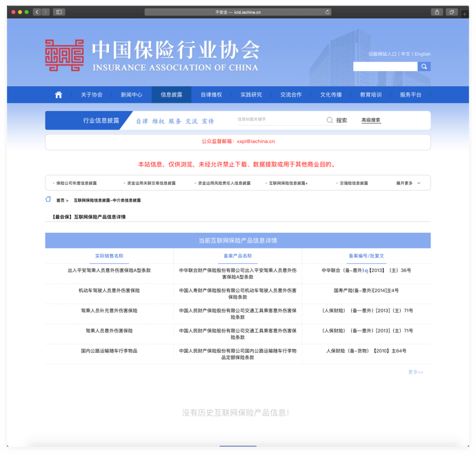This screenshot has width=476, height=455.
Task: Click the red Insurance Association of China logo
Action: click(x=64, y=55)
